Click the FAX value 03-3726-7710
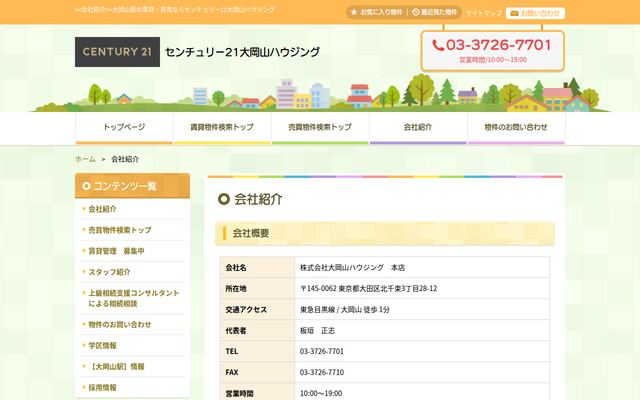Viewport: 640px width, 400px height. (x=322, y=372)
